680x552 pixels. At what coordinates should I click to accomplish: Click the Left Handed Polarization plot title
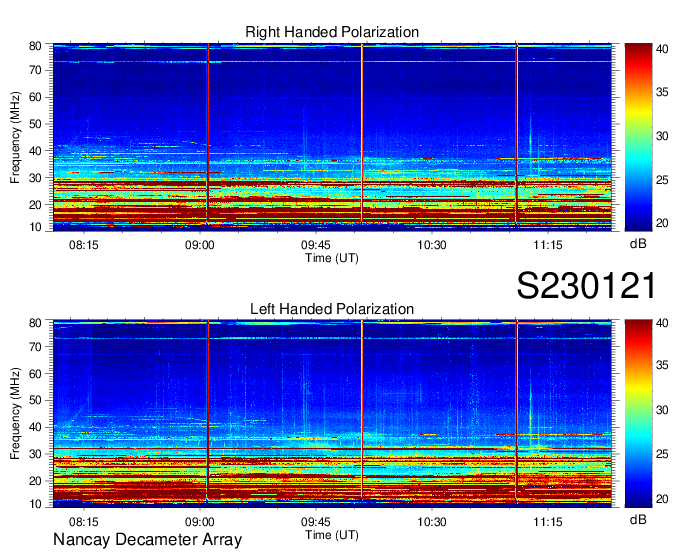[x=332, y=309]
